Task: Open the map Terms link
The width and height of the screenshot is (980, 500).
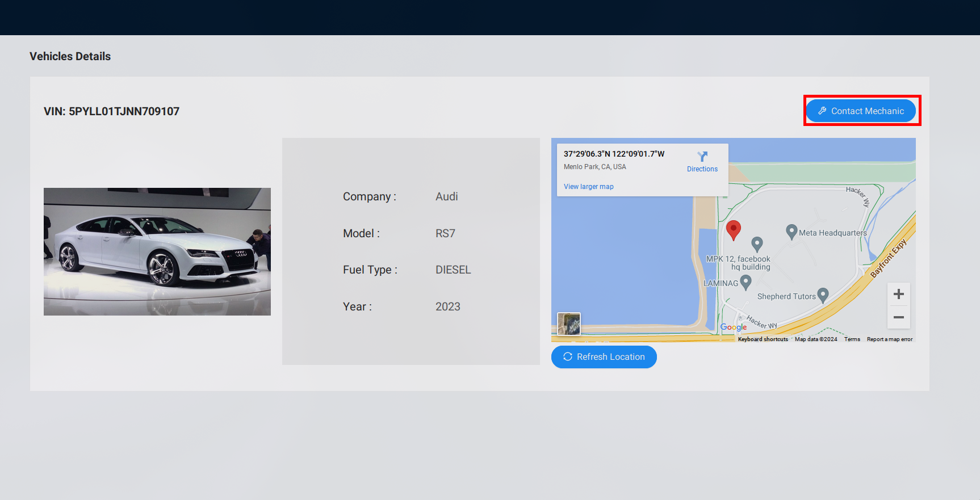Action: coord(852,339)
